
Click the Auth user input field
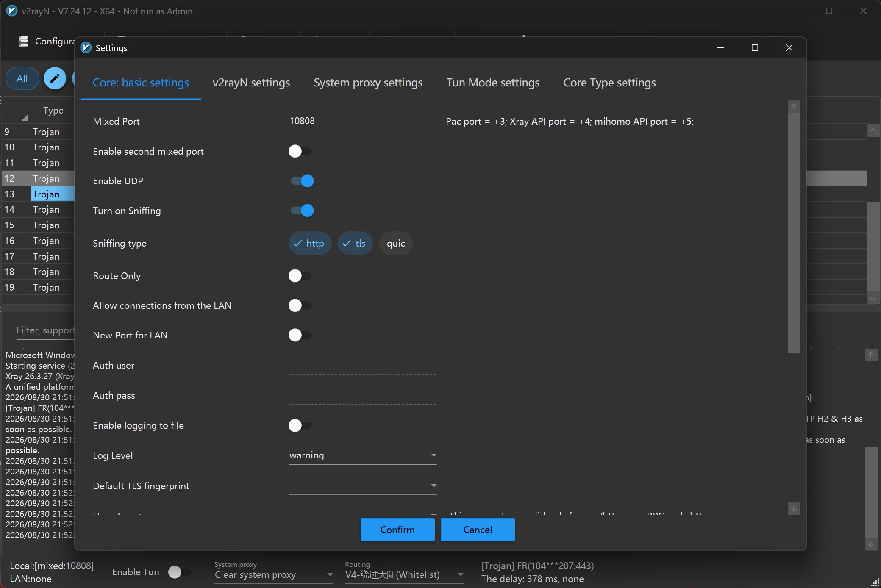(363, 366)
